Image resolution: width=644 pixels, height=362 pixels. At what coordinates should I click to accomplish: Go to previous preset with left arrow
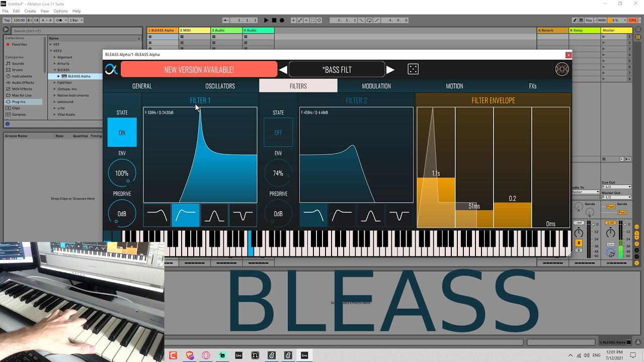tap(283, 69)
